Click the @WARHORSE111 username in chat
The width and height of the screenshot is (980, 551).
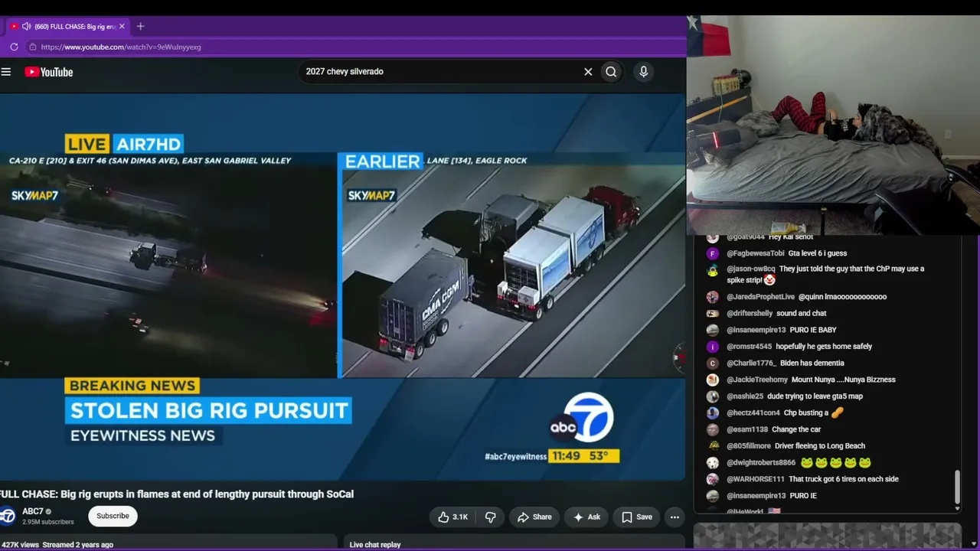tap(756, 479)
